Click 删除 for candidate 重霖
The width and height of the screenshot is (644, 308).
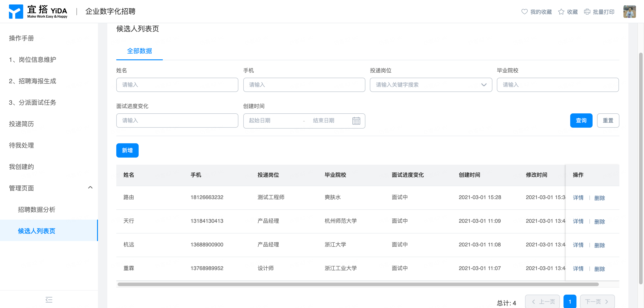click(x=599, y=269)
